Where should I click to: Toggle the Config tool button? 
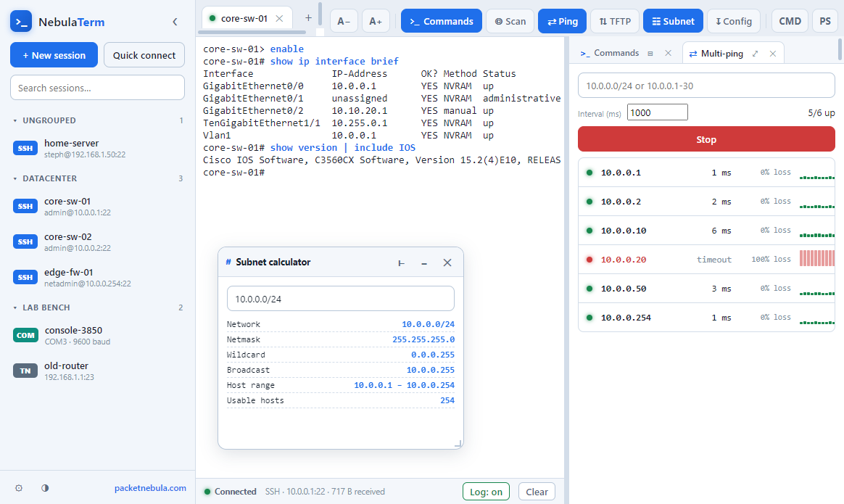pyautogui.click(x=734, y=21)
